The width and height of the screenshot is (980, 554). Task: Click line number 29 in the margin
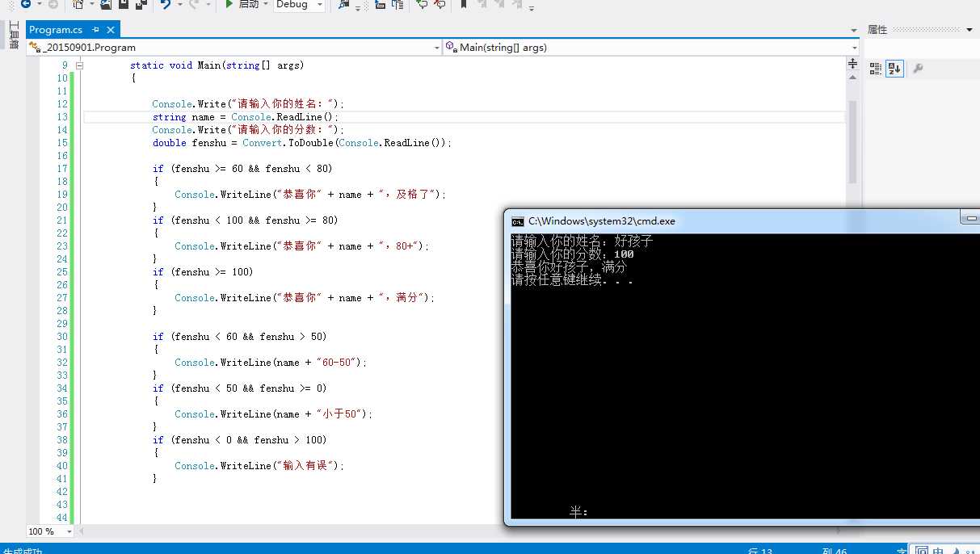[62, 324]
